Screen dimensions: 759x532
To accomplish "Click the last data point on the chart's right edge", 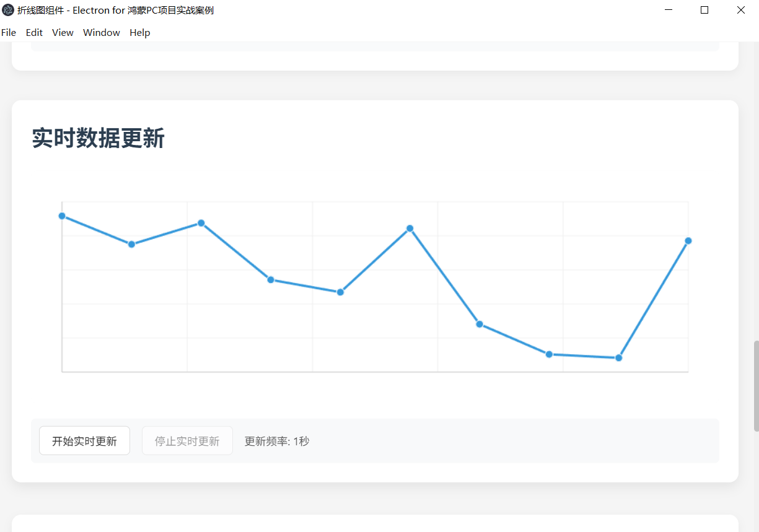I will click(x=688, y=241).
